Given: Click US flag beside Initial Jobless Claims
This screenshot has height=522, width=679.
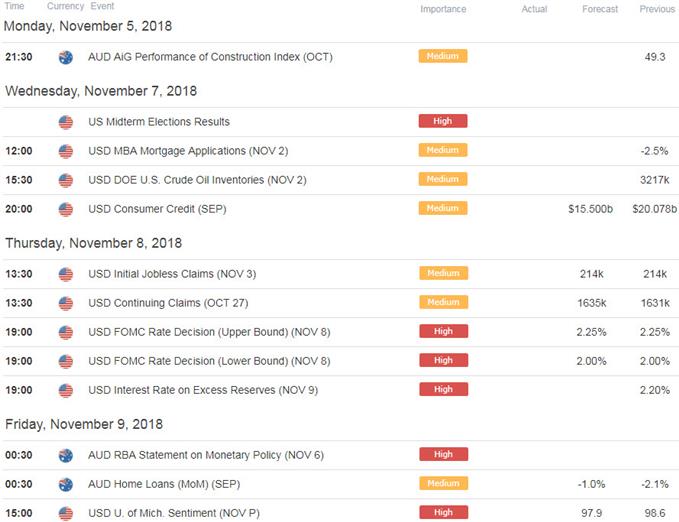Looking at the screenshot, I should pos(66,274).
